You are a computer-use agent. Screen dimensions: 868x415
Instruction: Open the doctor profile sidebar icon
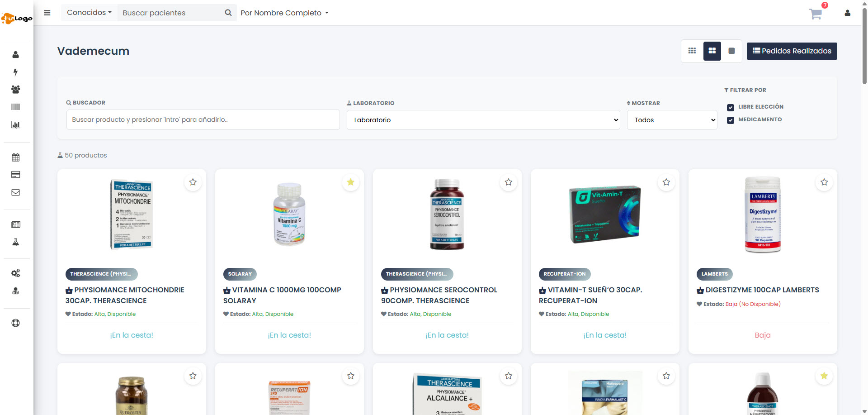(x=16, y=291)
